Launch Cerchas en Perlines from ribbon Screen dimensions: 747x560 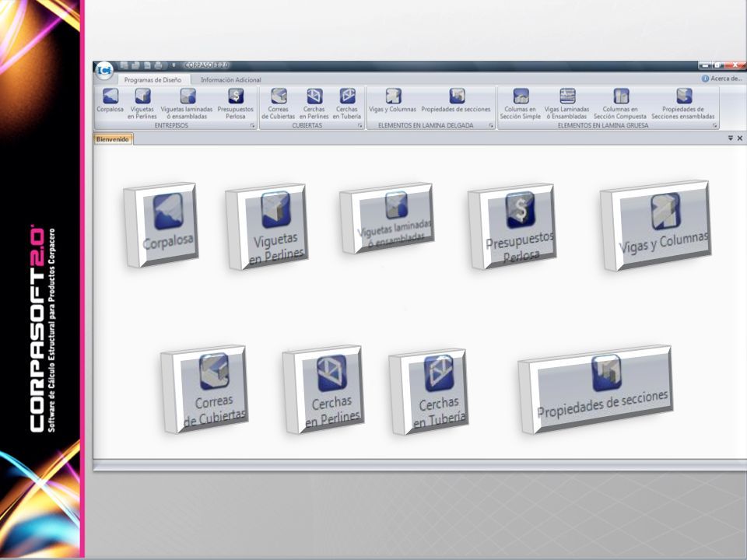coord(314,103)
